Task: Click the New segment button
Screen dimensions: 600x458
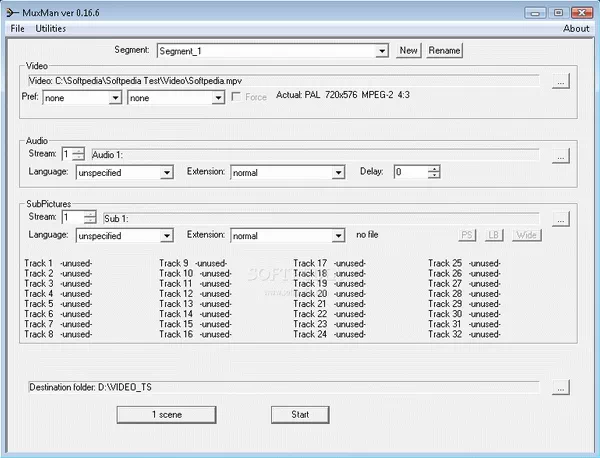Action: [408, 50]
